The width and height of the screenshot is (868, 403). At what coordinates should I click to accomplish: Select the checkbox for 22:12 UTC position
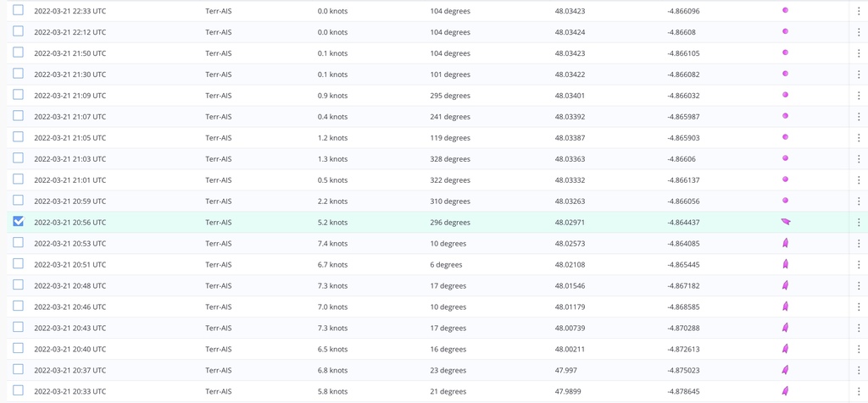point(19,31)
